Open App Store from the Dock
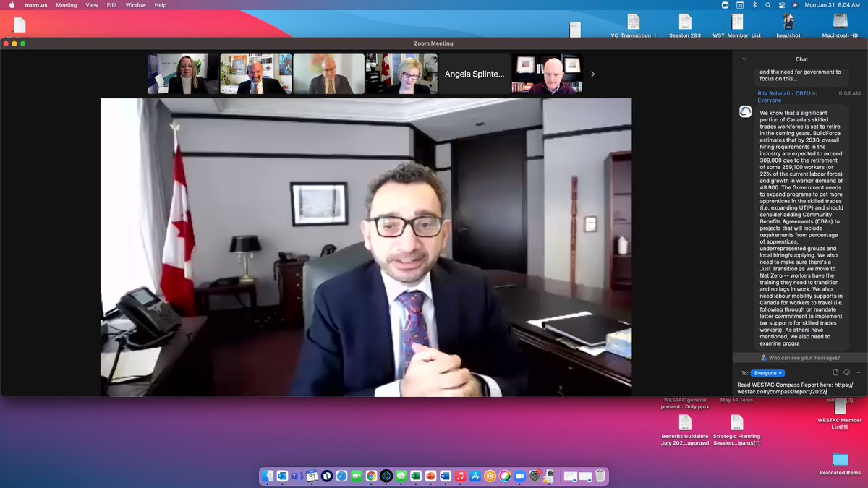This screenshot has width=868, height=488. coord(475,476)
